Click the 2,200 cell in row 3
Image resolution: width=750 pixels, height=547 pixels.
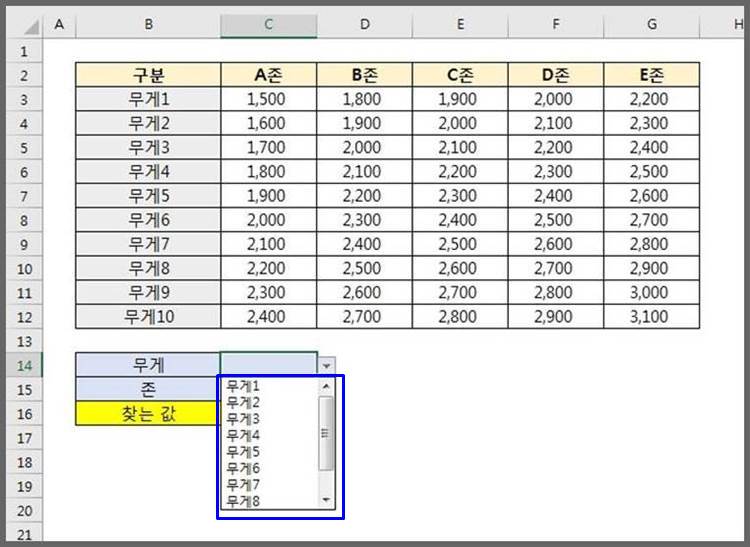[651, 99]
